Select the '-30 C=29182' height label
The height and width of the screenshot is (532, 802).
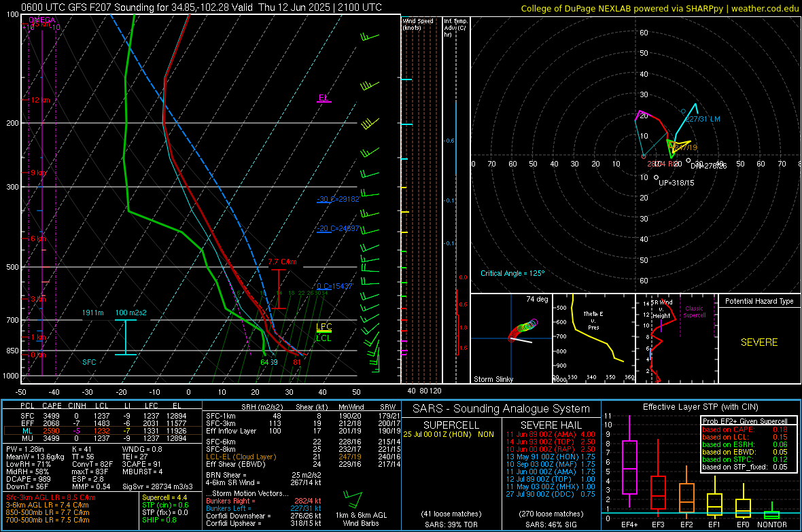(x=338, y=199)
